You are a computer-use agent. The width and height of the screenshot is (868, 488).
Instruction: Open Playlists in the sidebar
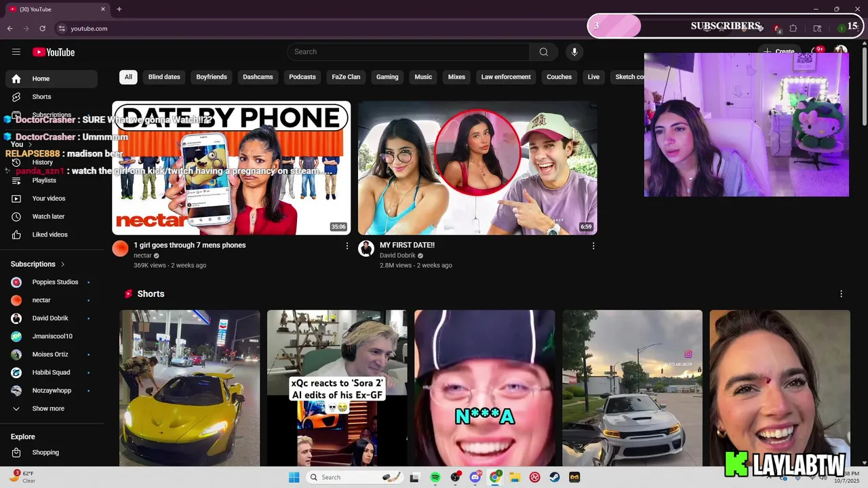[x=52, y=180]
